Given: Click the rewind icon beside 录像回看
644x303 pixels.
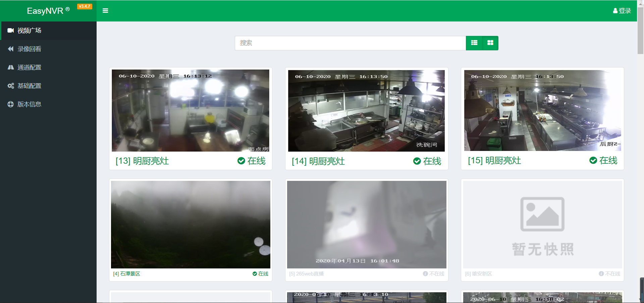Looking at the screenshot, I should pos(11,49).
